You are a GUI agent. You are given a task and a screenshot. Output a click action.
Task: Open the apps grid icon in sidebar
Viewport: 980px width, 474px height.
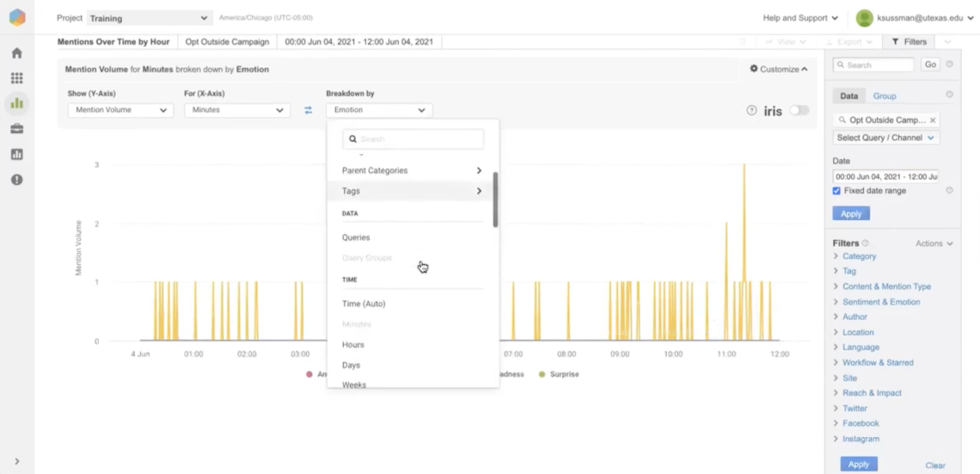[x=16, y=78]
